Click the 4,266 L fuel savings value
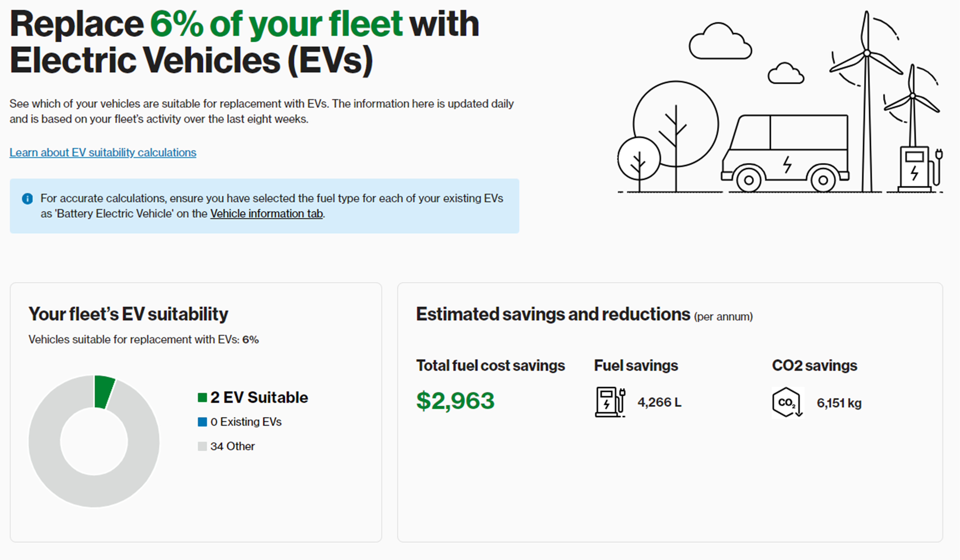The width and height of the screenshot is (960, 560). click(659, 402)
